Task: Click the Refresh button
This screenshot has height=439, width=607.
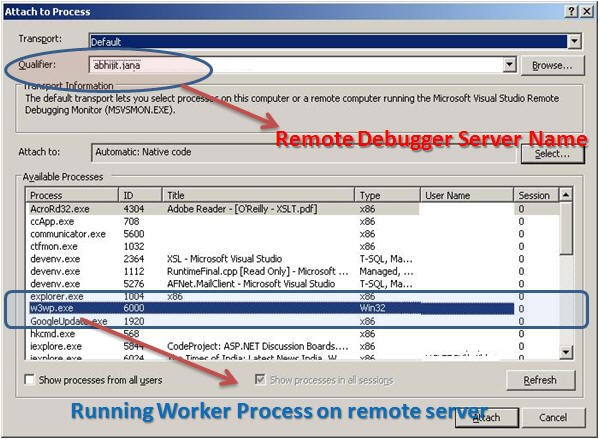Action: 540,380
